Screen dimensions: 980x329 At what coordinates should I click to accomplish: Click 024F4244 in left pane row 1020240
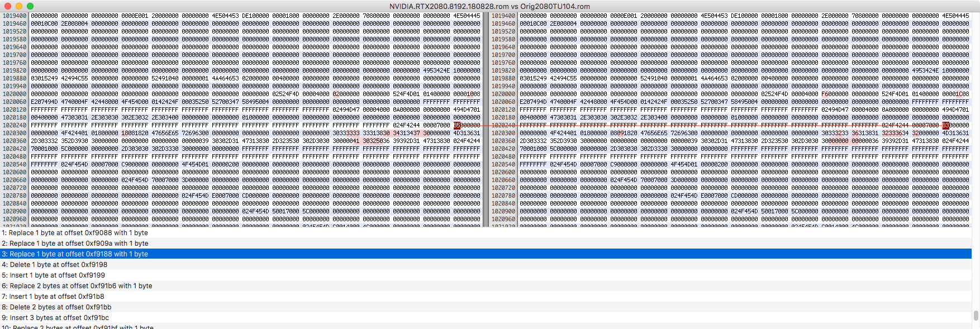coord(406,125)
